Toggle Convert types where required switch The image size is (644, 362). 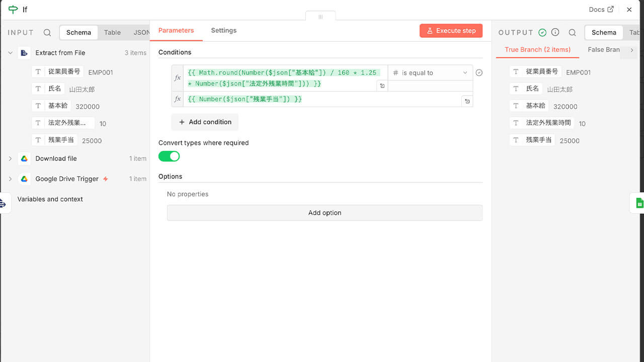click(169, 156)
